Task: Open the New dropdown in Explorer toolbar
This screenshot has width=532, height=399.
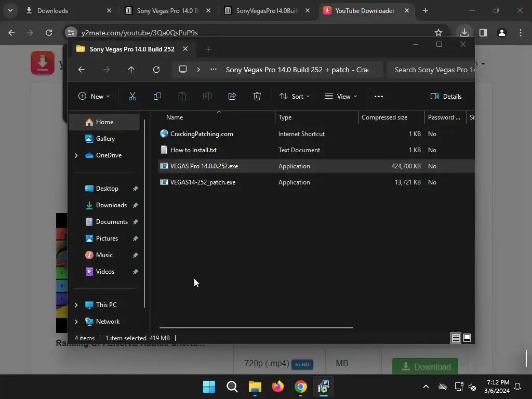Action: click(x=94, y=96)
